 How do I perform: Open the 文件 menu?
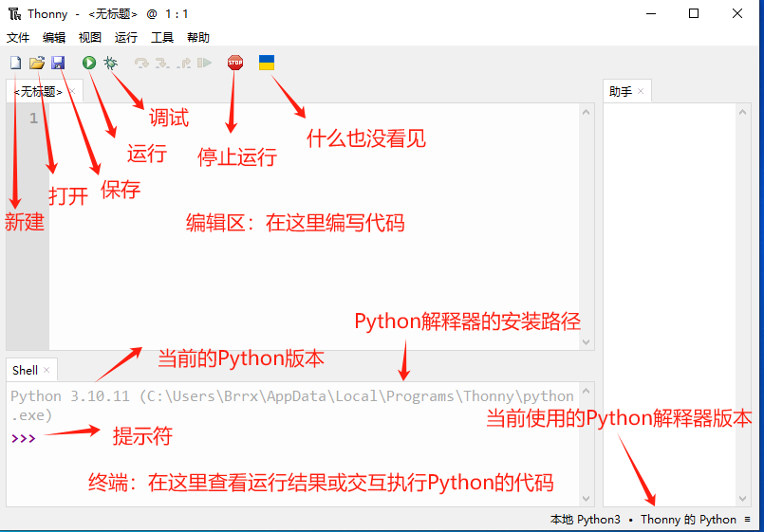tap(17, 38)
